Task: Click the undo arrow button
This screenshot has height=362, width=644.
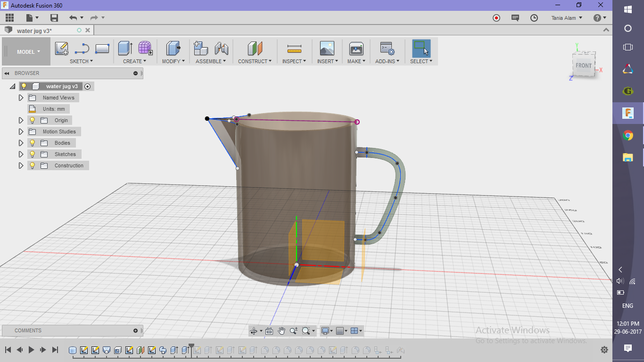Action: coord(74,17)
